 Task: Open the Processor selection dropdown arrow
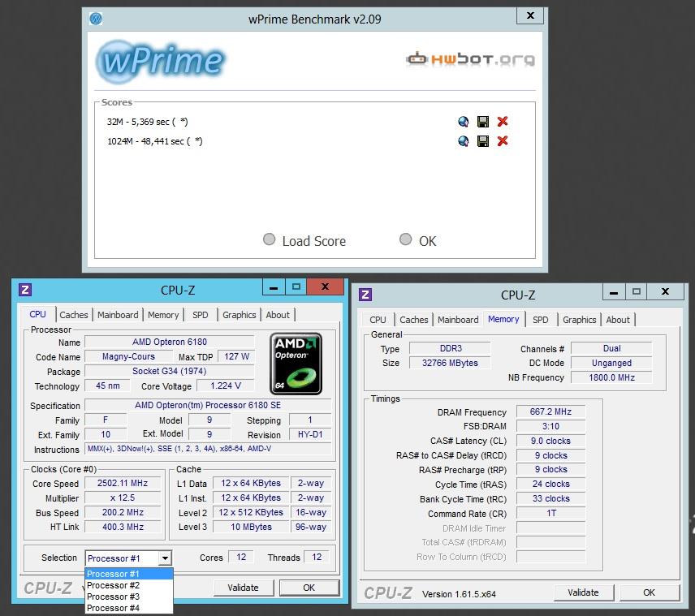(165, 558)
